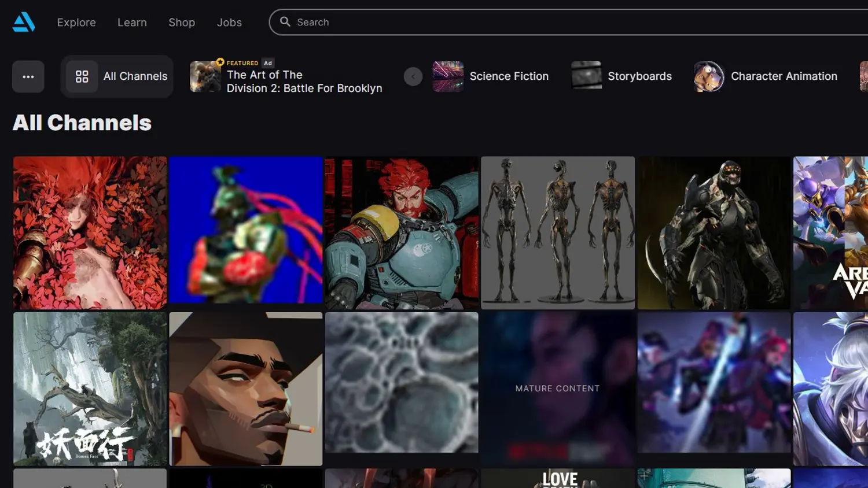
Task: Click the All Channels heading
Action: tap(82, 123)
